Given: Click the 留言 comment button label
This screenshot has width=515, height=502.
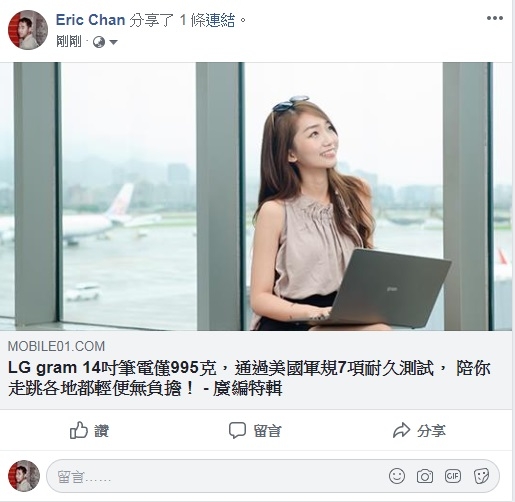Looking at the screenshot, I should click(x=267, y=431).
